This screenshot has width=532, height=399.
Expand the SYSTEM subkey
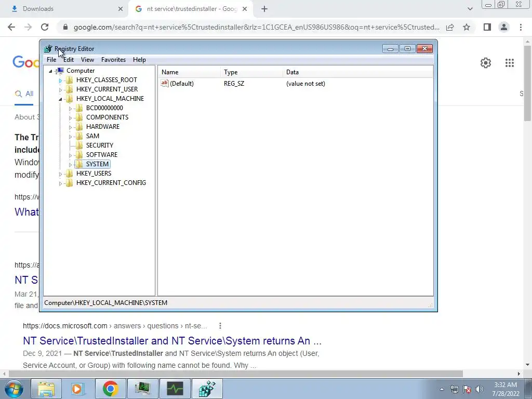[70, 165]
